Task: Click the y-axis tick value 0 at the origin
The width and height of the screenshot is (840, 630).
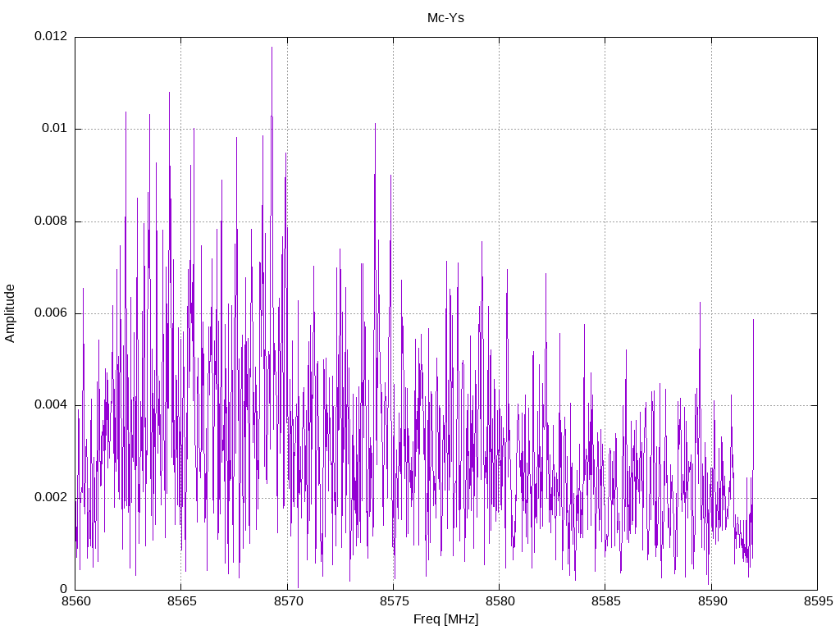Action: [64, 590]
